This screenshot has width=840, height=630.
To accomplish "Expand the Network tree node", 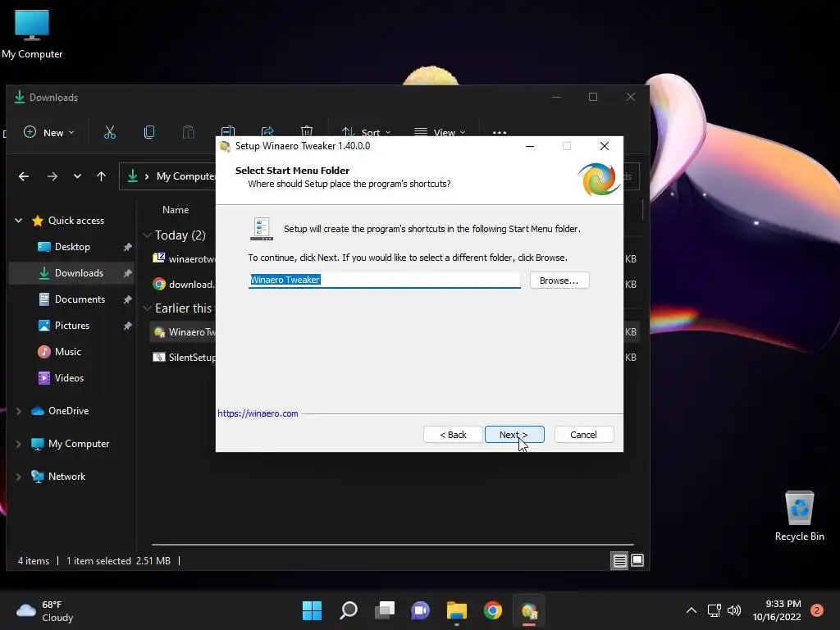I will pyautogui.click(x=18, y=477).
